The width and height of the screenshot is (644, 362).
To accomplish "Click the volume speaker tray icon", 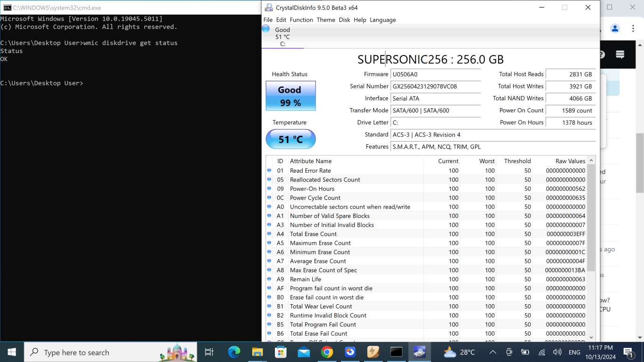I will coord(557,352).
